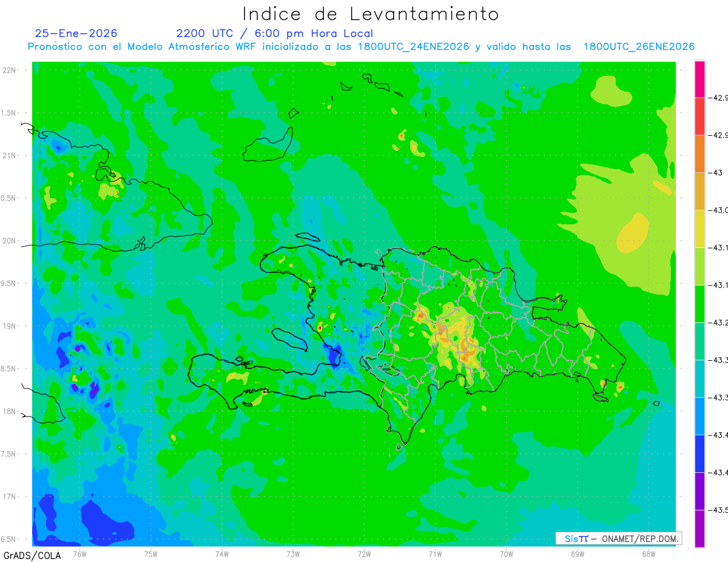Pick the dark orange color bar swatch
728x562 pixels.
pyautogui.click(x=699, y=154)
